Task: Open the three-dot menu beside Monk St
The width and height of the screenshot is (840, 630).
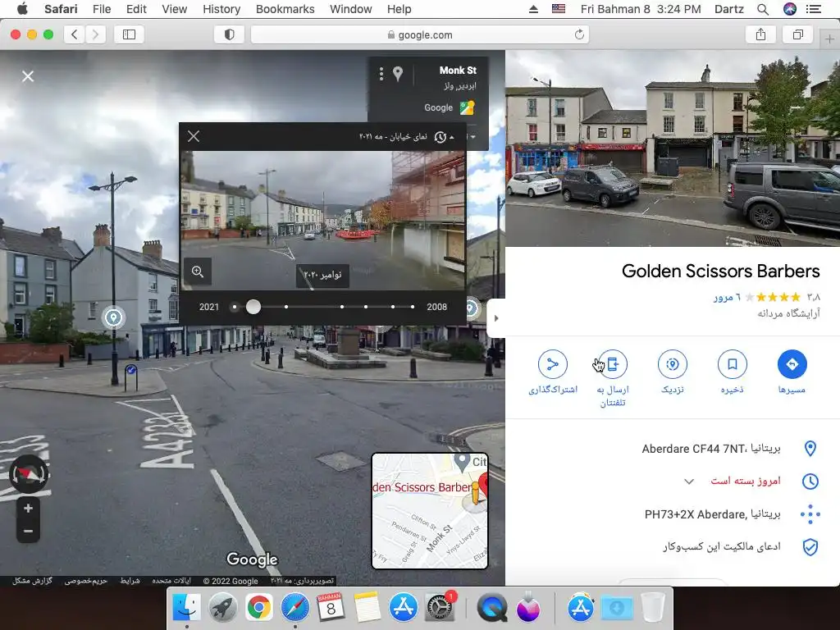Action: click(x=381, y=73)
